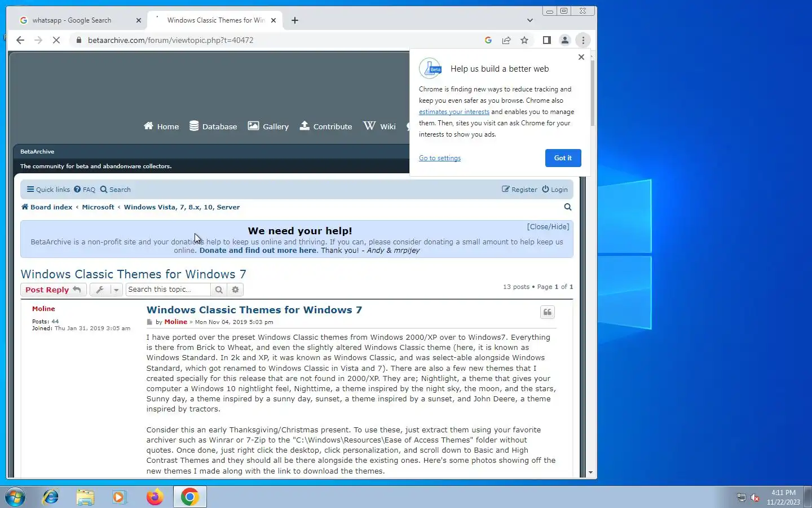
Task: Open Chrome three-dot menu
Action: (x=583, y=40)
